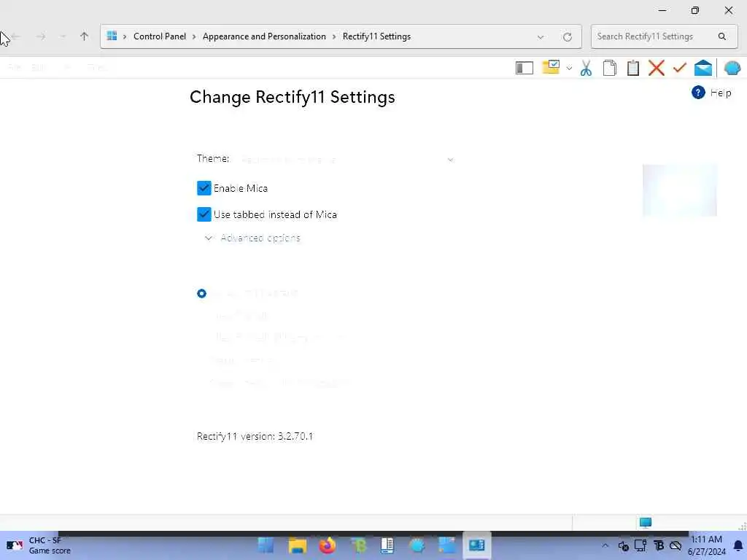Image resolution: width=747 pixels, height=560 pixels.
Task: Open the CHC - SF game score widget
Action: click(38, 545)
